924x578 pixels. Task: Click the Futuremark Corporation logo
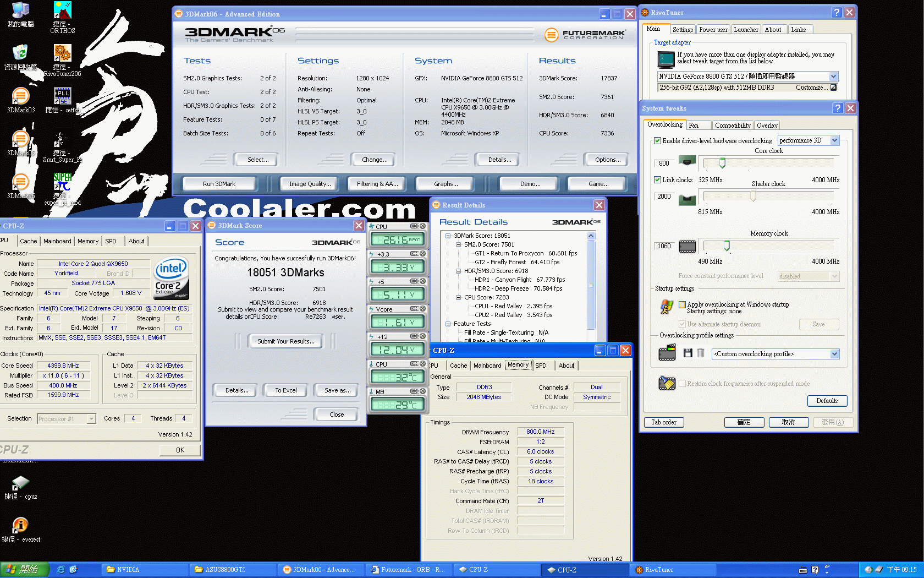coord(585,35)
